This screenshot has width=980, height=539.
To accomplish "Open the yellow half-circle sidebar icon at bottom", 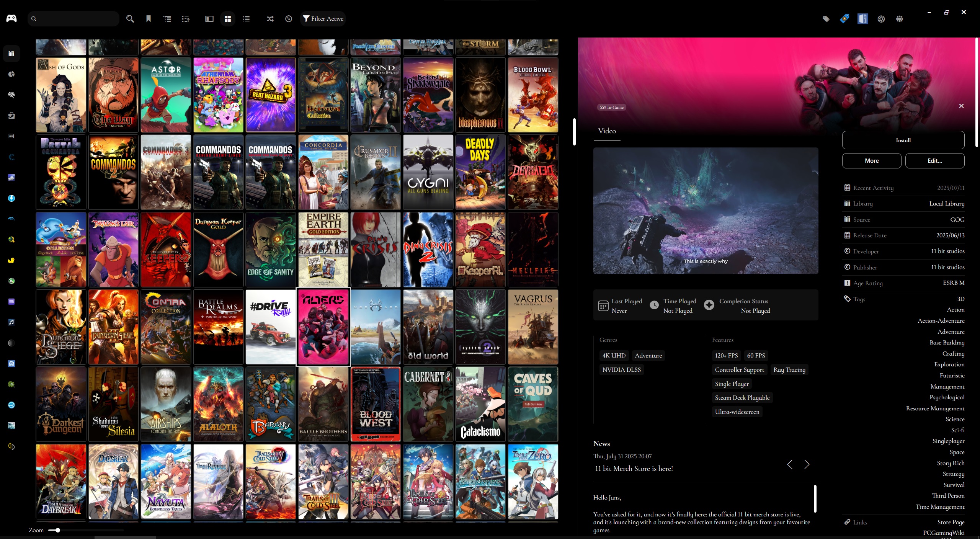I will point(11,446).
